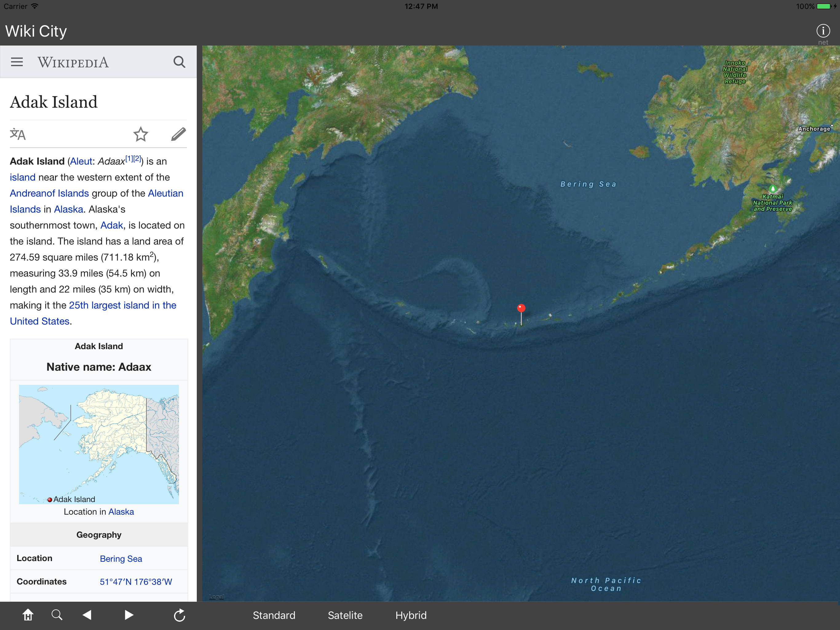Switch map to Standard view

click(x=274, y=615)
